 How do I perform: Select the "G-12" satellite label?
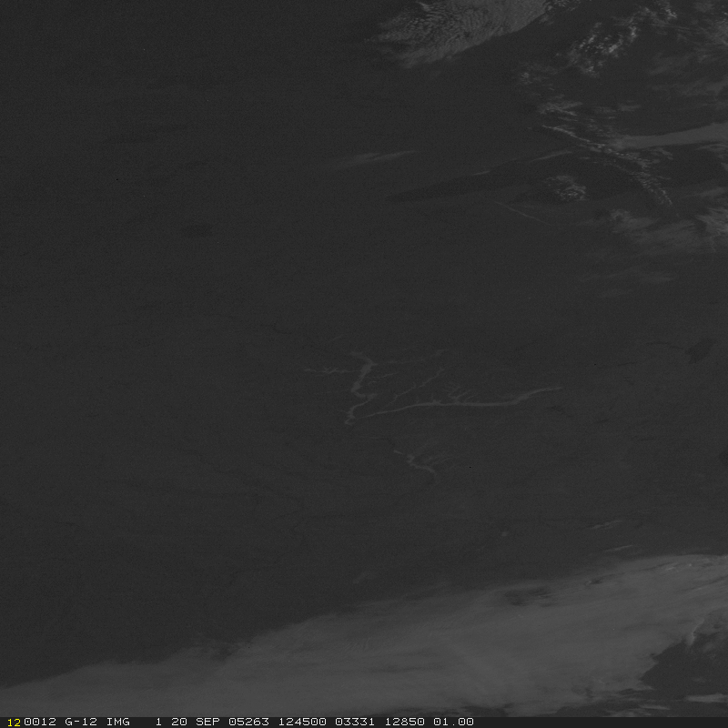pyautogui.click(x=81, y=722)
